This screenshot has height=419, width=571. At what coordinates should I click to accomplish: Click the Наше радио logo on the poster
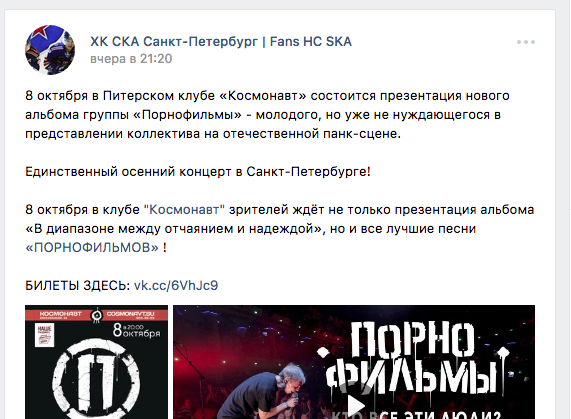45,335
